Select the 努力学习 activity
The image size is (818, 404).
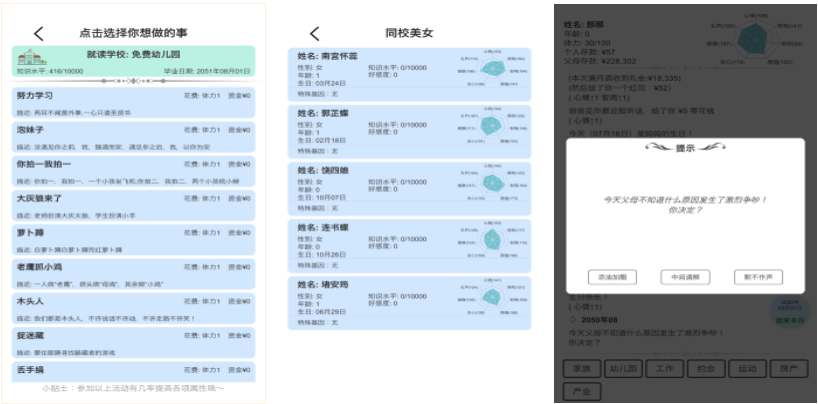click(x=134, y=102)
